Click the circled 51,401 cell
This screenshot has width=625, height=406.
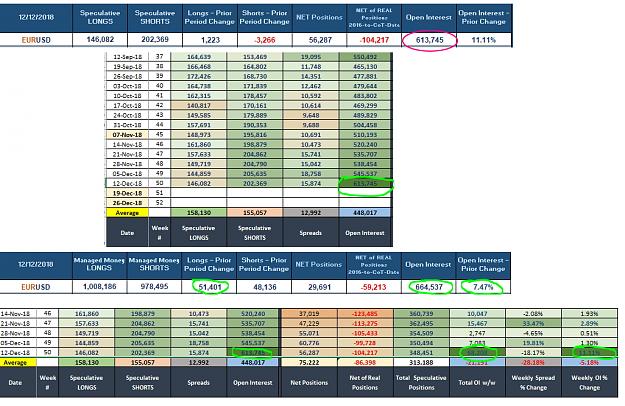tap(210, 287)
